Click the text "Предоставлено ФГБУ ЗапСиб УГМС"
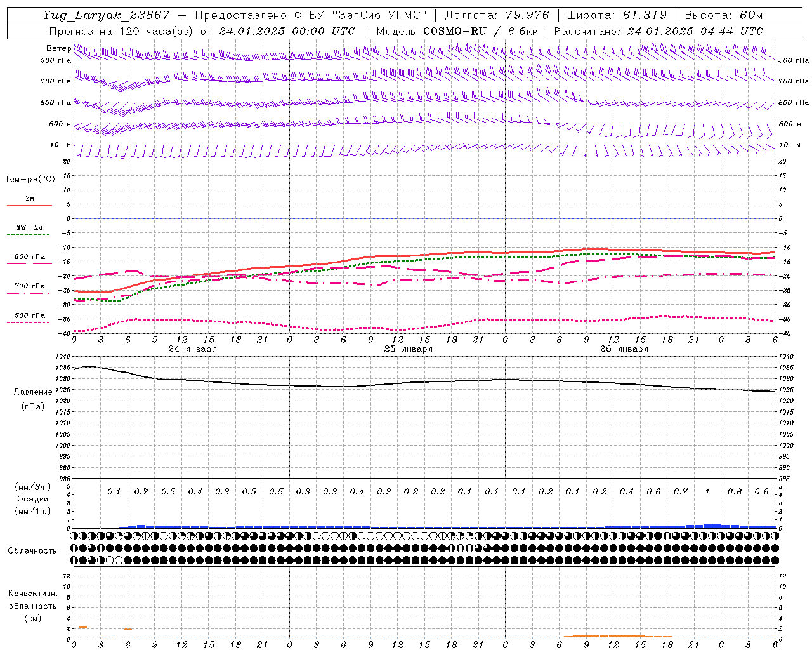The image size is (812, 650). [310, 16]
